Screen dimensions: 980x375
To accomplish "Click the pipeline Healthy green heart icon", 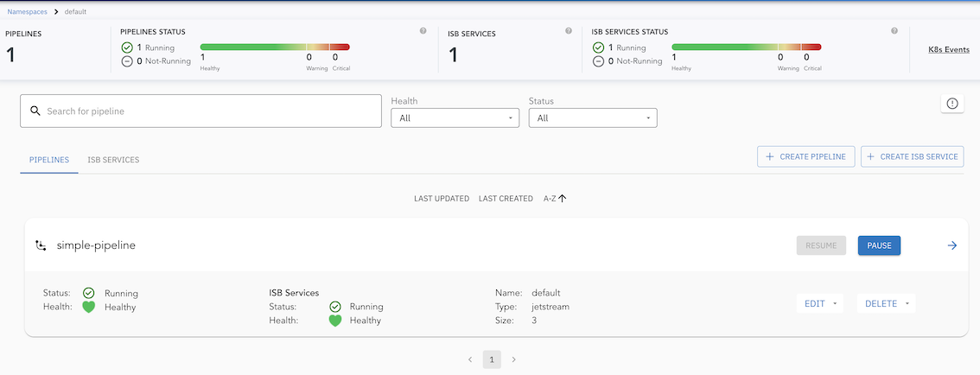I will click(89, 307).
